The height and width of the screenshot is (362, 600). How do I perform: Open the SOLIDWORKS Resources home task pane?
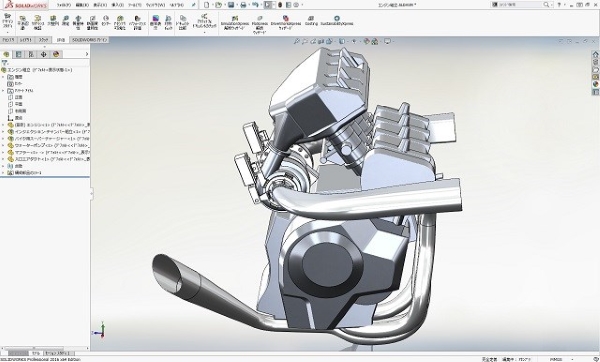coord(595,54)
